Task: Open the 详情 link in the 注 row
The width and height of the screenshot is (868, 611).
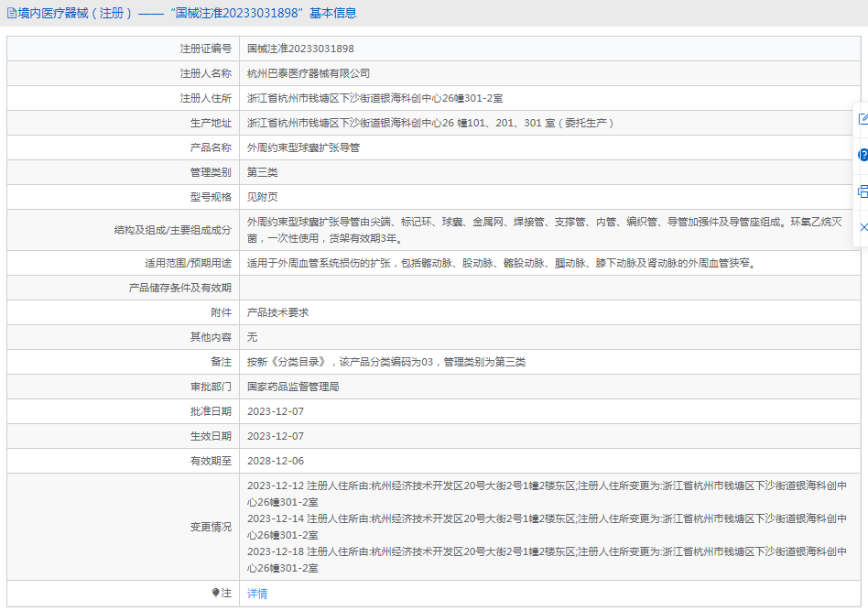Action: click(x=257, y=594)
